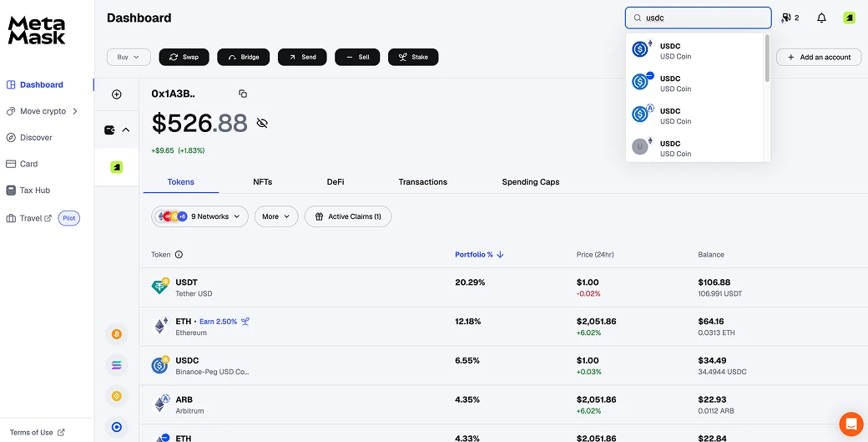Click the circled plus icon above the wallet
Viewport: 868px width, 442px height.
tap(117, 94)
